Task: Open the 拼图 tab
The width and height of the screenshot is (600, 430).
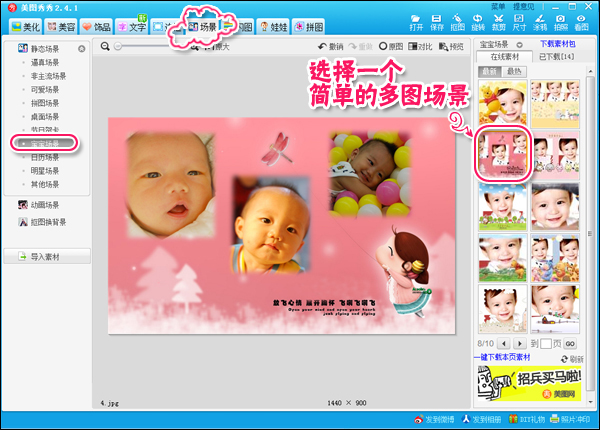Action: point(308,26)
